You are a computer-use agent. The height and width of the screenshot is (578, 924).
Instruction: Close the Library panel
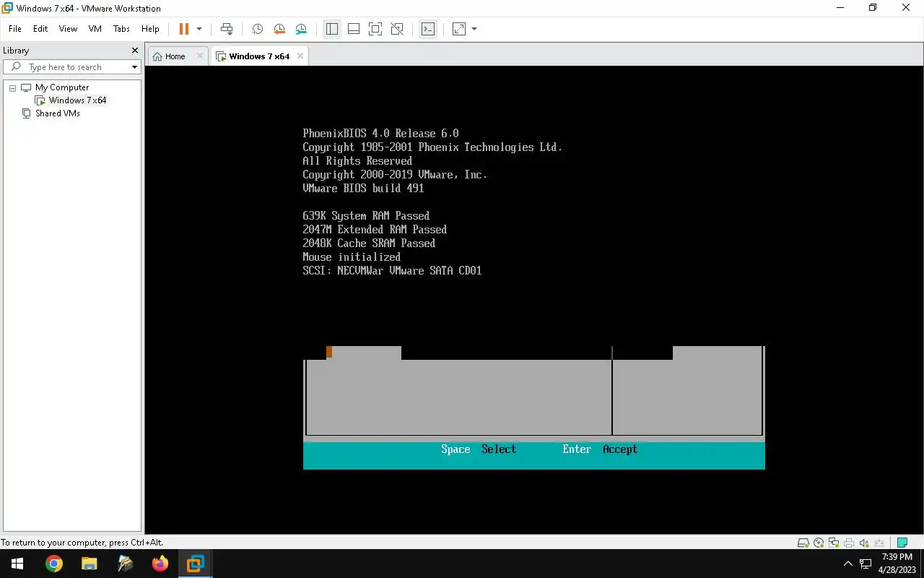[x=134, y=51]
